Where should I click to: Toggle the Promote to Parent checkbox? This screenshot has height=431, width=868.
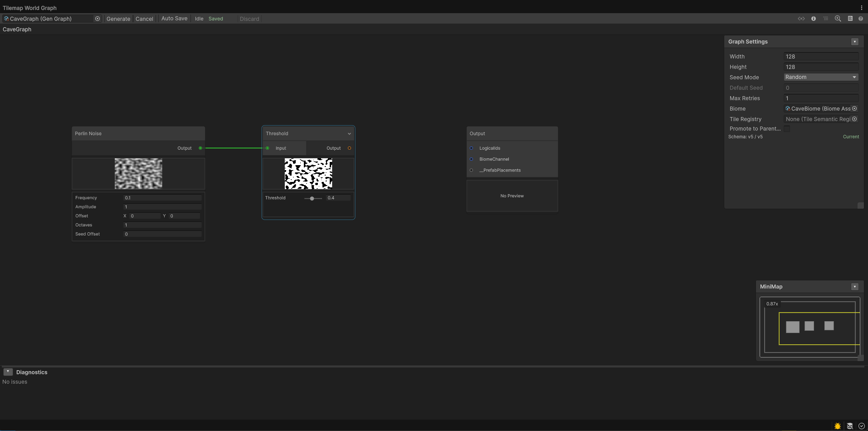point(787,129)
